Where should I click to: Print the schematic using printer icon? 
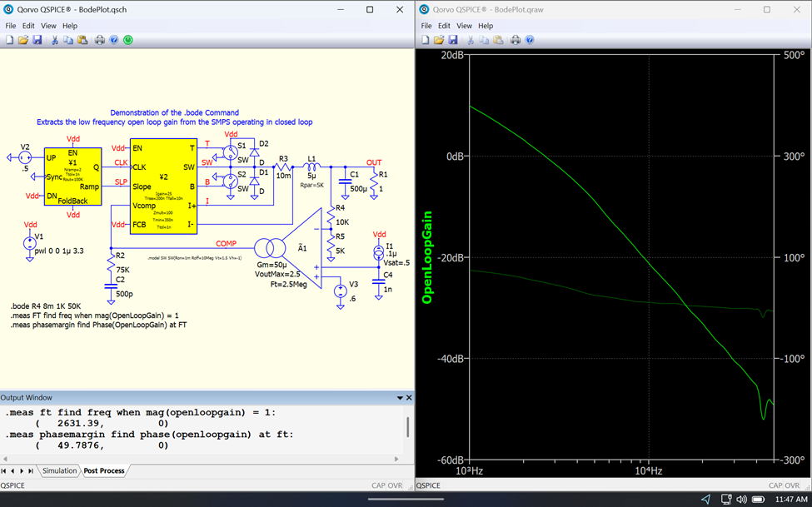[x=99, y=40]
